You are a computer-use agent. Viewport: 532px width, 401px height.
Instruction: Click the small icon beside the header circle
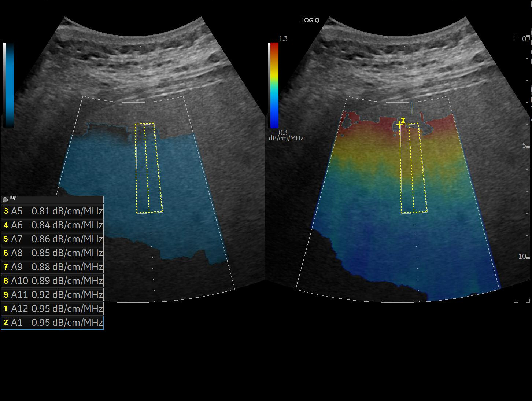pyautogui.click(x=13, y=198)
